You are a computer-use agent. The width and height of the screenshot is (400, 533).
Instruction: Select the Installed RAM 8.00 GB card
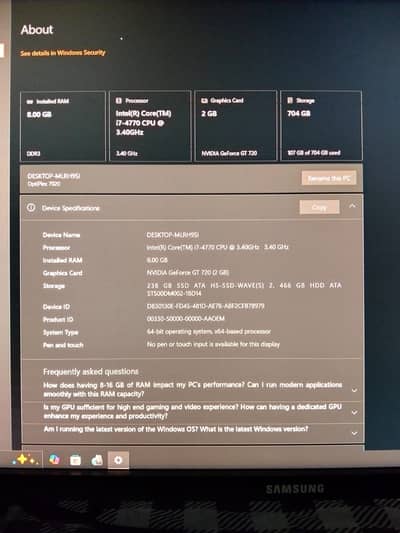tap(63, 126)
